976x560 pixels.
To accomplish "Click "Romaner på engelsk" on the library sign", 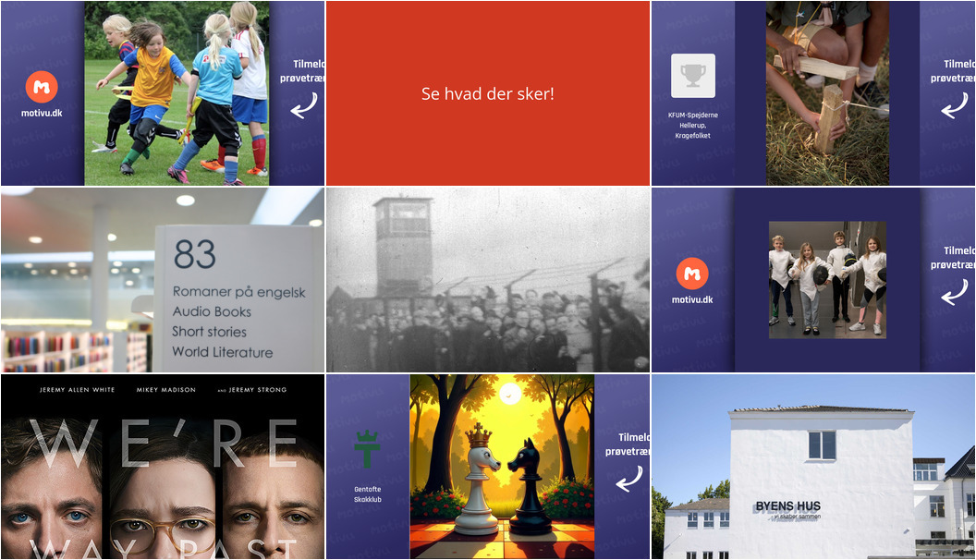I will click(x=239, y=292).
